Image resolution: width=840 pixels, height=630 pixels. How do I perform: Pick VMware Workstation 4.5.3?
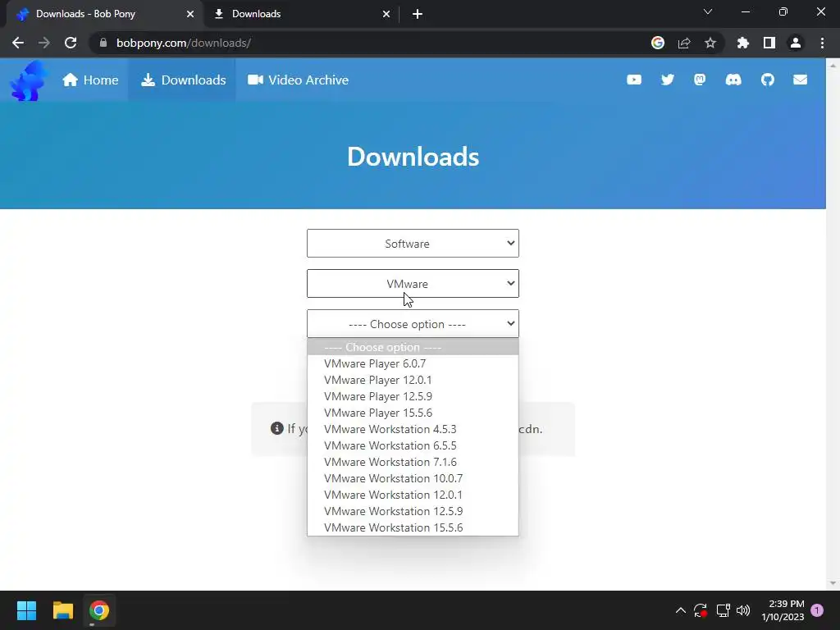point(413,429)
